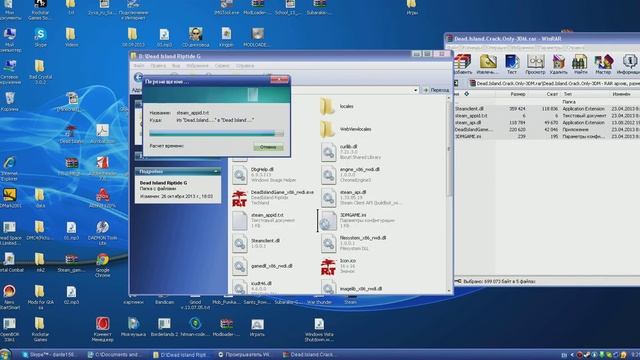
Task: Select curllib.dll file in Explorer window
Action: point(351,152)
